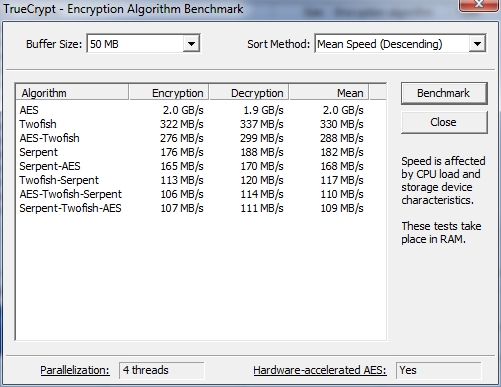The image size is (501, 387).
Task: Click the 106 MB/s encryption value
Action: [x=182, y=194]
